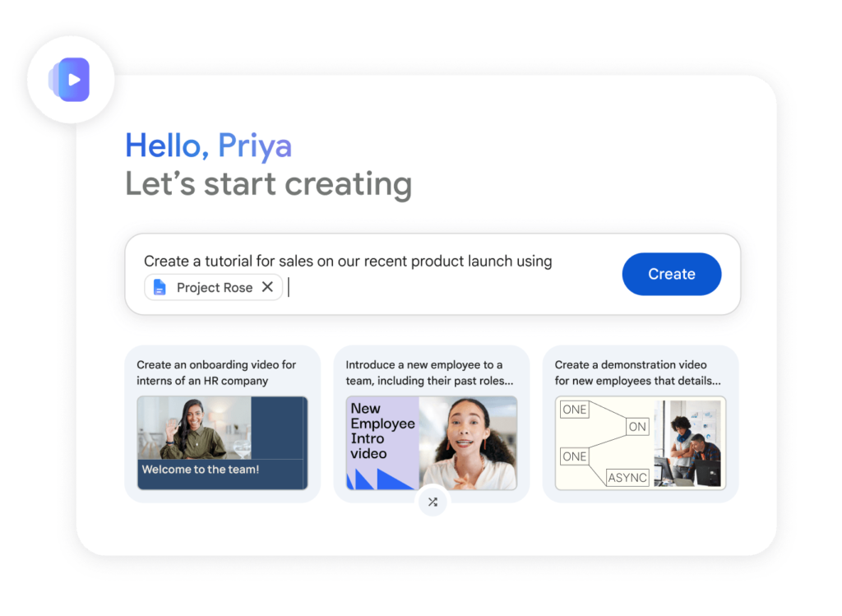Remove the Project Rose chip

point(267,287)
